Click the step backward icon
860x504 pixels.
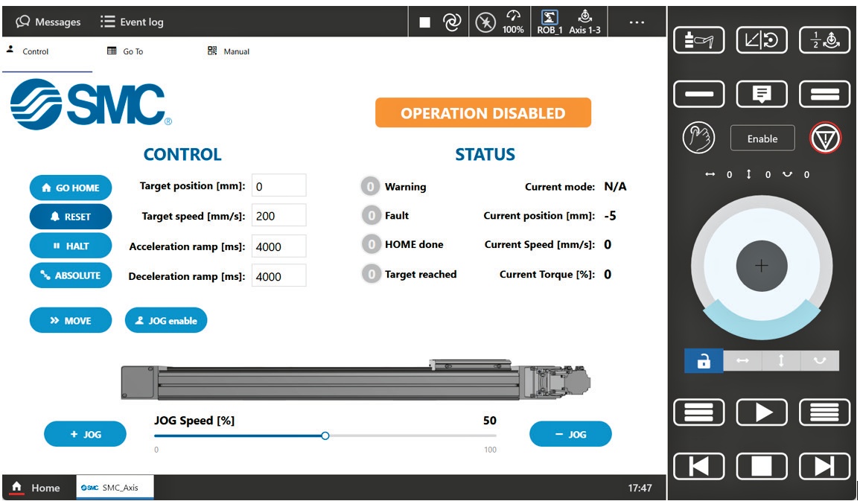click(698, 465)
